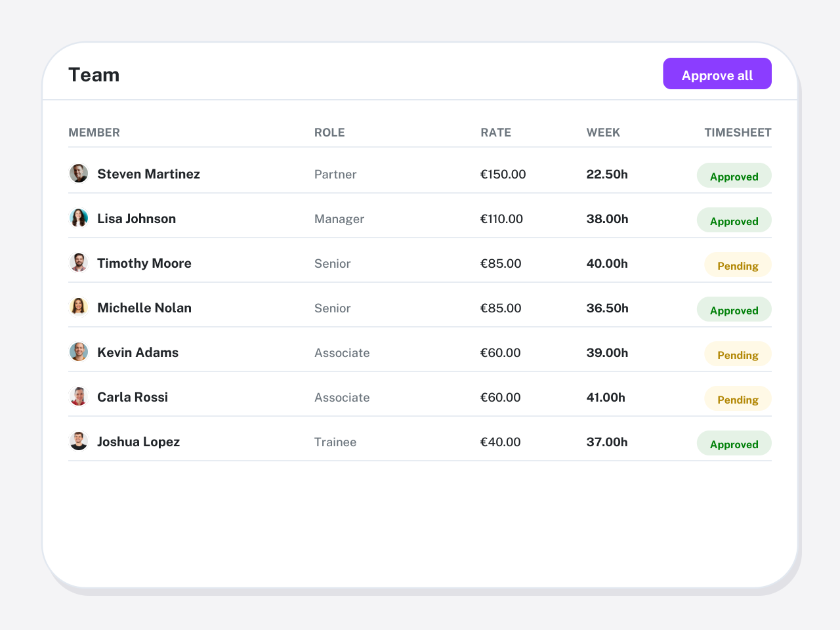Select the WEEK column header

pyautogui.click(x=603, y=133)
